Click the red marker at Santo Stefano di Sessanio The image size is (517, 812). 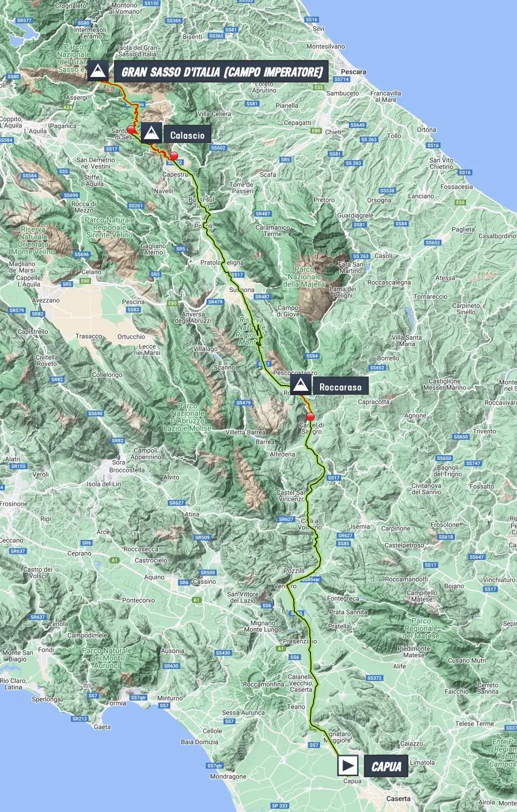(x=131, y=130)
